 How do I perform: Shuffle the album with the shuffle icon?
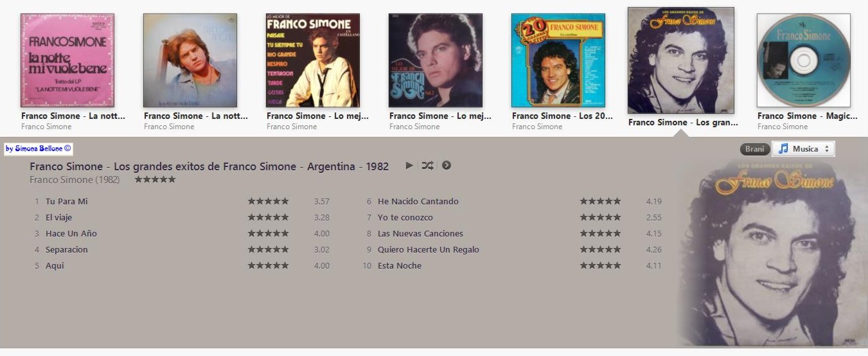(427, 166)
